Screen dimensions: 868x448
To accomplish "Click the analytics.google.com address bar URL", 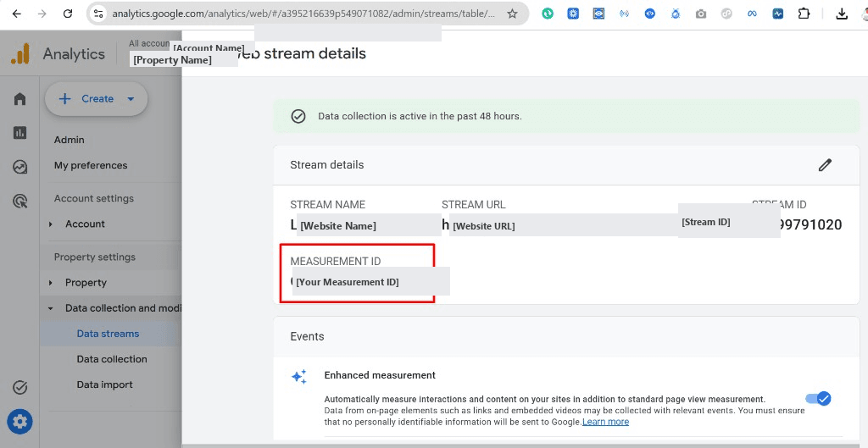I will (x=303, y=14).
